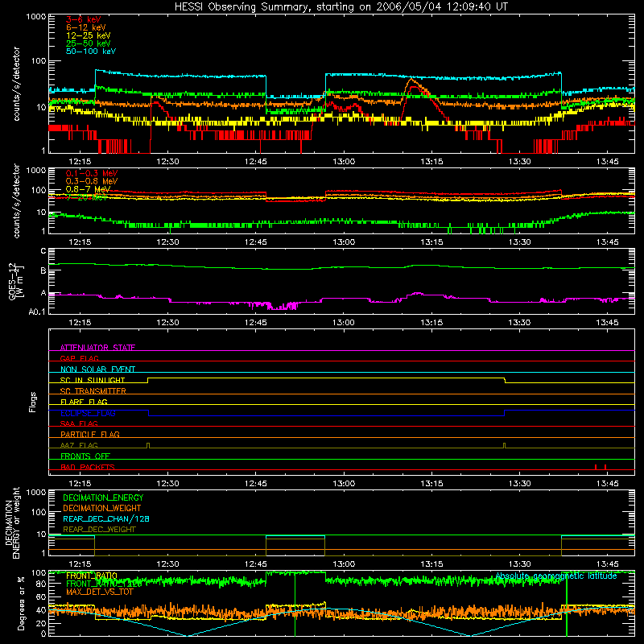Click the FLARE_FLAG label

pyautogui.click(x=84, y=402)
